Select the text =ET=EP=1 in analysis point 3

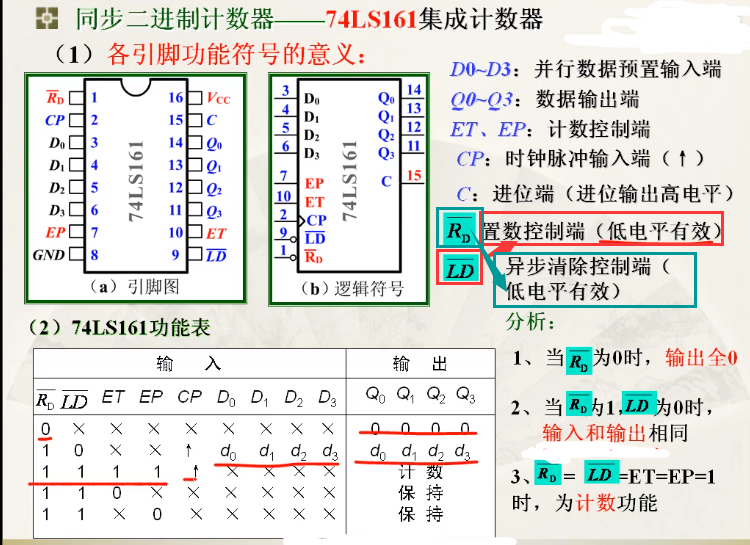pos(667,477)
